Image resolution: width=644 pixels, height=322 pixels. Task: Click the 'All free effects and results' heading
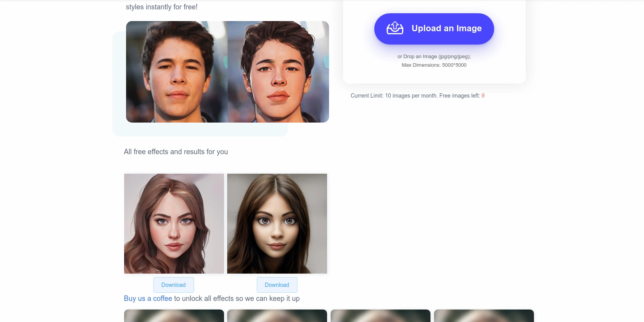[176, 152]
